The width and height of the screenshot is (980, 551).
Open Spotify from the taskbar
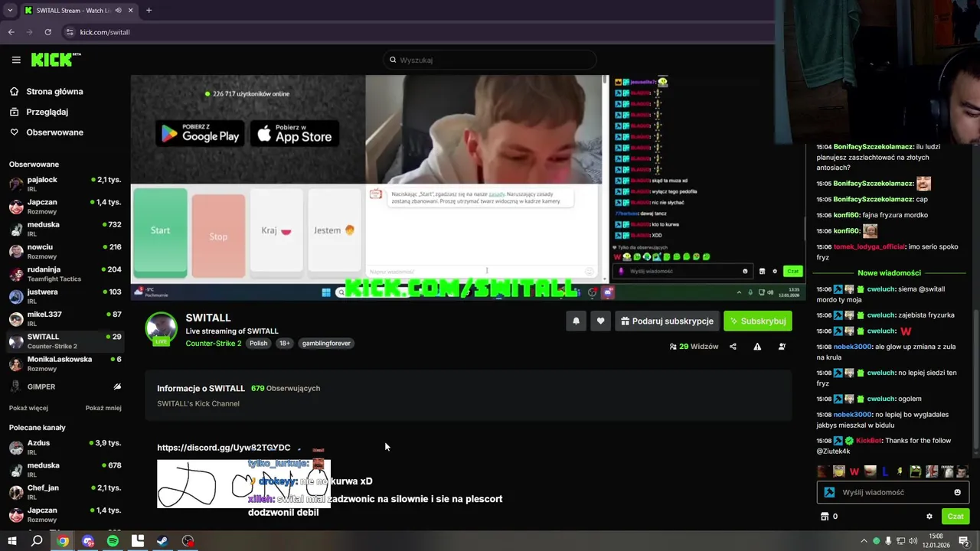tap(113, 541)
